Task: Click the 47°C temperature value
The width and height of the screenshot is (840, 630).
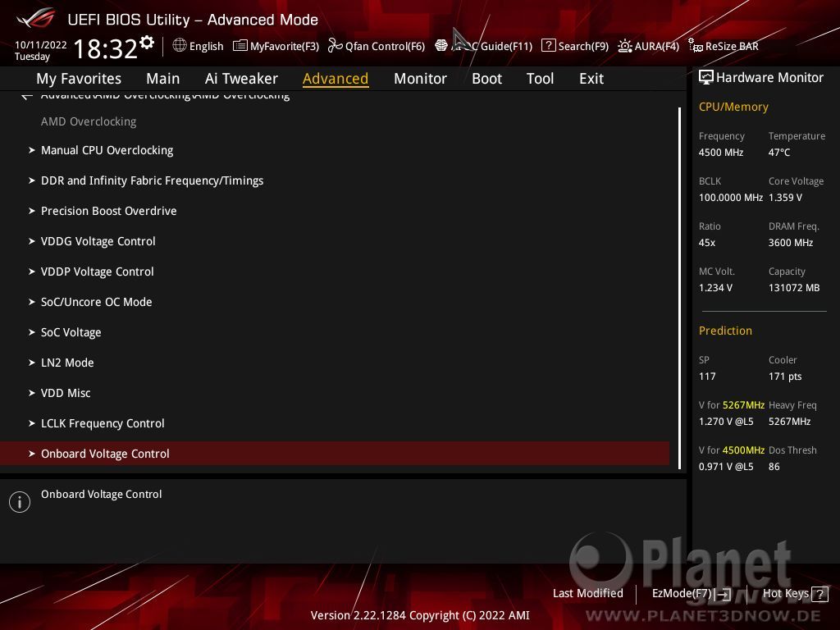Action: 779,153
